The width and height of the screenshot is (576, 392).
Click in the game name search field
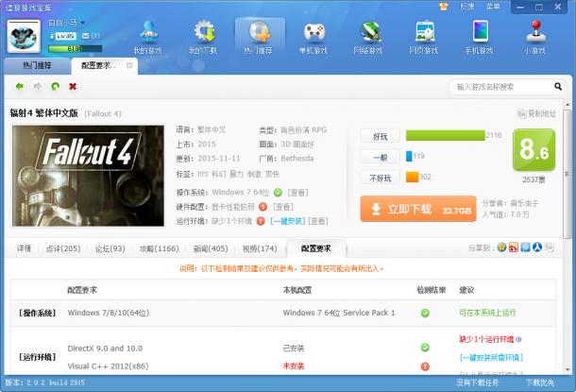tap(501, 87)
